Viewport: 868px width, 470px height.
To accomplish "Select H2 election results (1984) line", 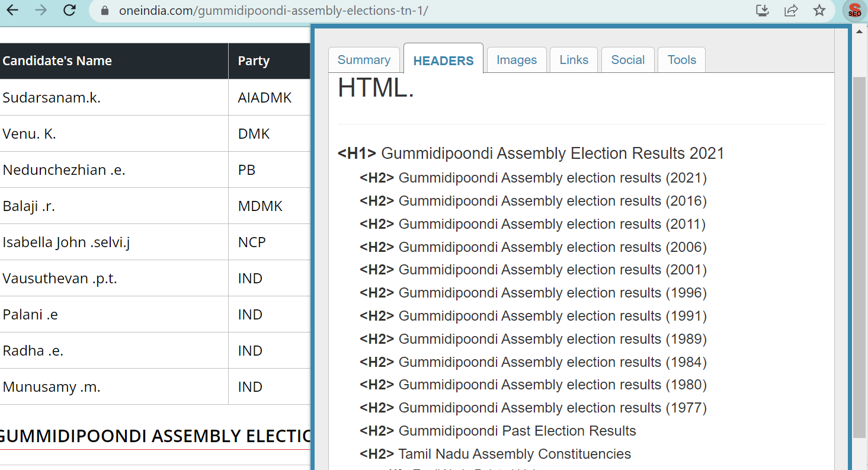I will click(533, 362).
